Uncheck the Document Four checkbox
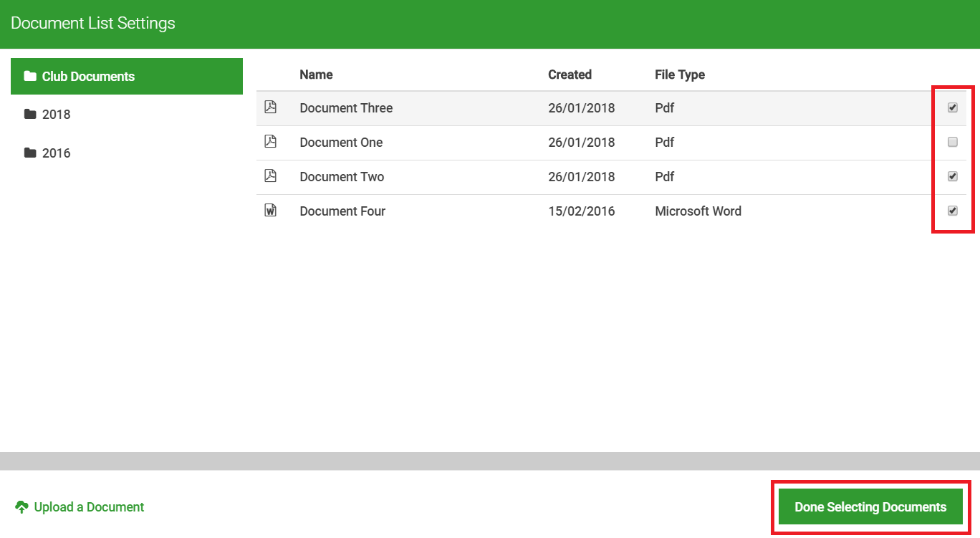 click(x=953, y=211)
